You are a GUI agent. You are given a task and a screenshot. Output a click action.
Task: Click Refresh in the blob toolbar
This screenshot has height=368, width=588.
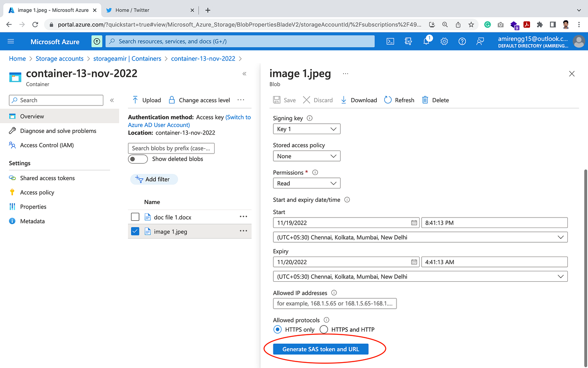pyautogui.click(x=399, y=100)
